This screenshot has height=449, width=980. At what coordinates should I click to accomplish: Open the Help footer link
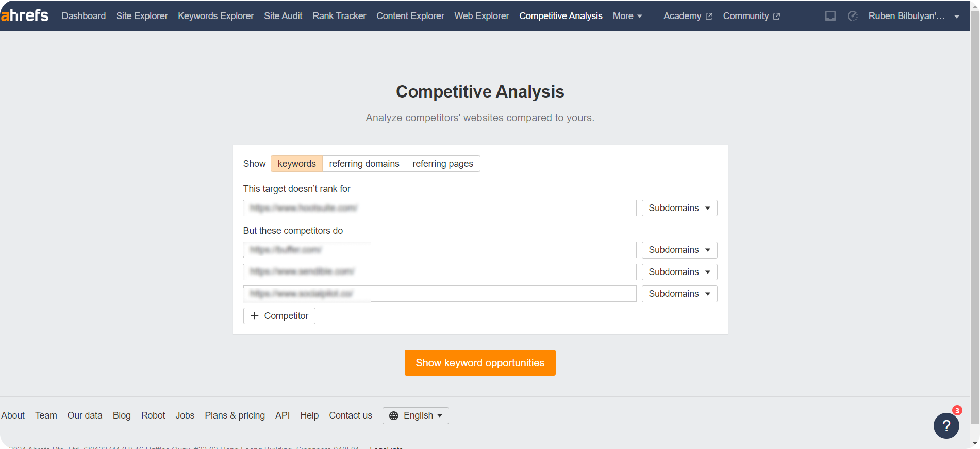[309, 415]
